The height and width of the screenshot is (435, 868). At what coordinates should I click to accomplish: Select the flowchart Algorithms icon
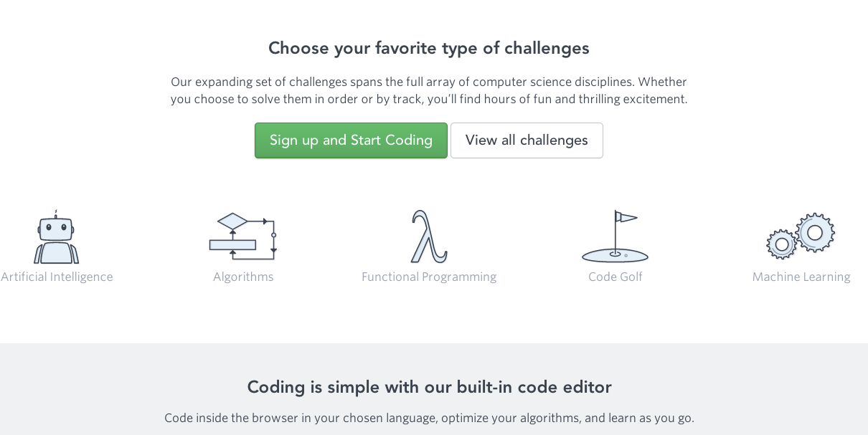[243, 236]
